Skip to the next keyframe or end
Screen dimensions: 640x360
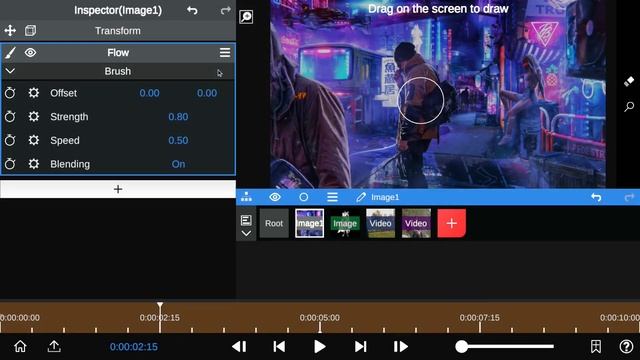point(360,347)
